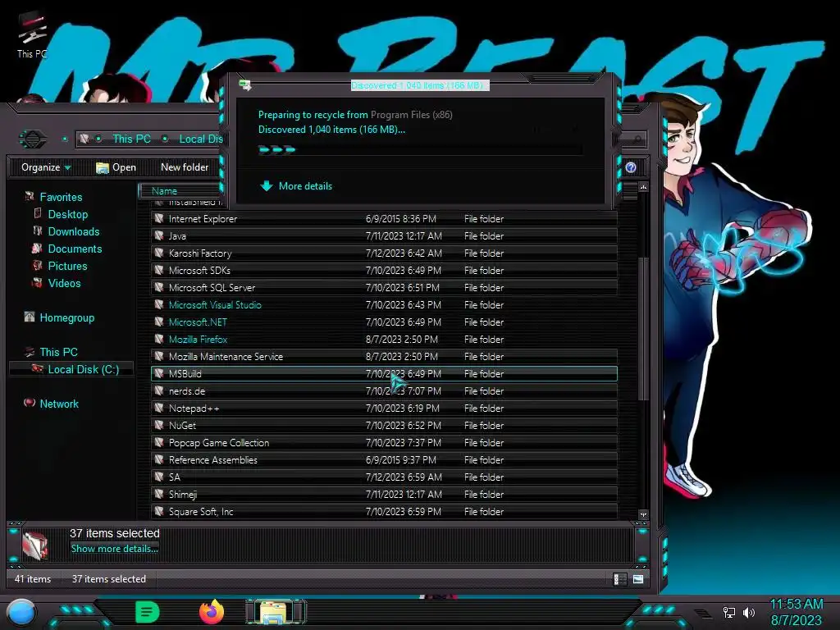Open This PC desktop shortcut icon

tap(32, 35)
